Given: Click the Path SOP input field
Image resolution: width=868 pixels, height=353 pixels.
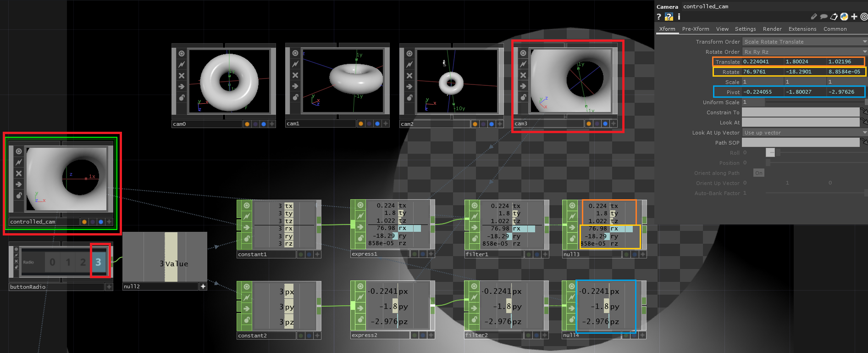Looking at the screenshot, I should click(x=801, y=143).
